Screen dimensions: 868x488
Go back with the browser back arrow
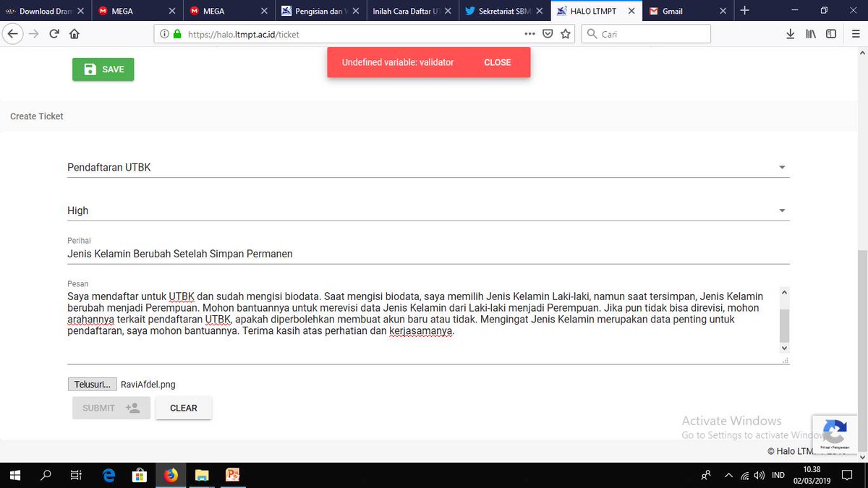coord(13,34)
